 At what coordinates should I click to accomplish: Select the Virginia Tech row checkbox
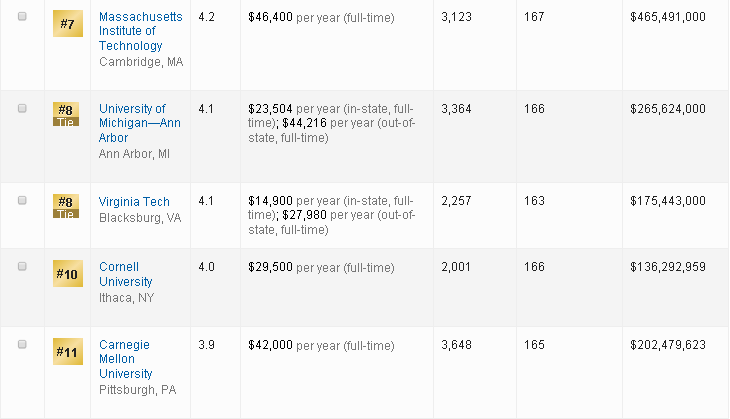pyautogui.click(x=23, y=201)
